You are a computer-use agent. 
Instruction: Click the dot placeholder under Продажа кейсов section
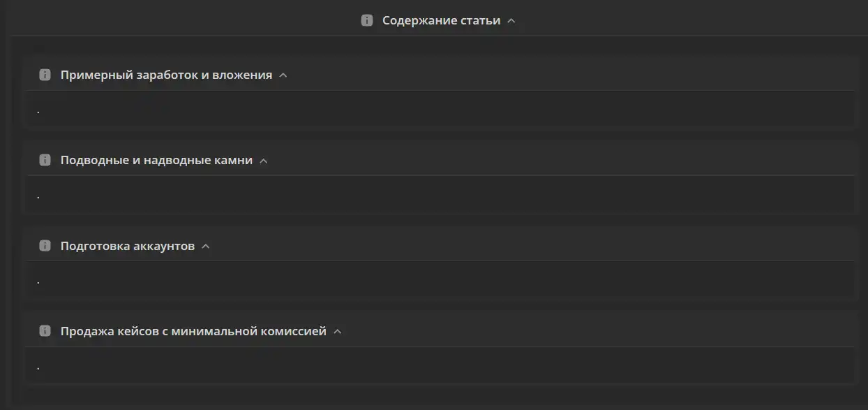(x=38, y=368)
